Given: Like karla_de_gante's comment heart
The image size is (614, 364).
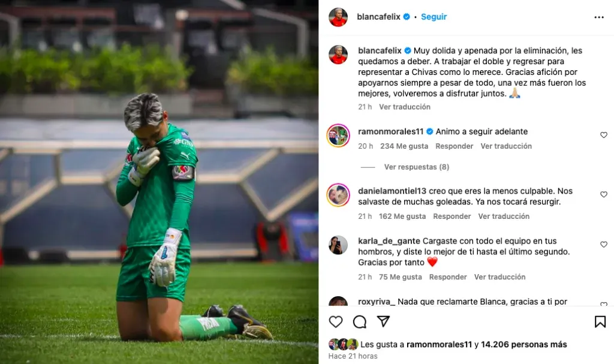Looking at the screenshot, I should point(603,244).
